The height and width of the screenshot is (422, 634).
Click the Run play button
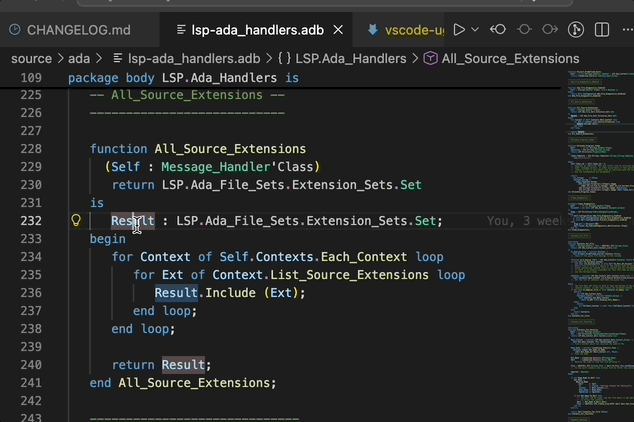point(459,30)
